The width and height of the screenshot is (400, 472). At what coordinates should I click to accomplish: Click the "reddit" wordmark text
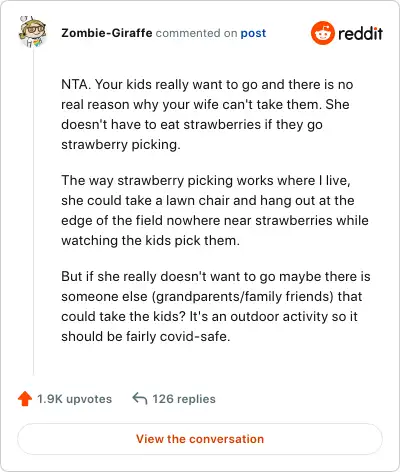pos(360,33)
